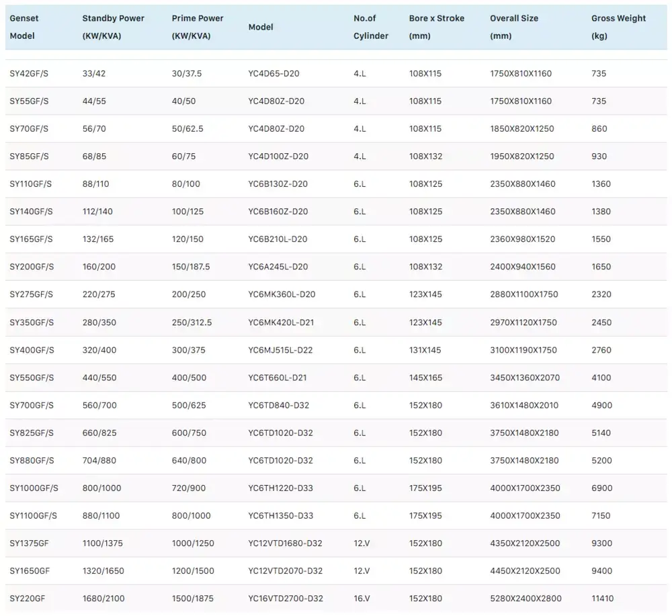Select genset model SY165GF/S
Image resolution: width=672 pixels, height=616 pixels.
tap(31, 239)
